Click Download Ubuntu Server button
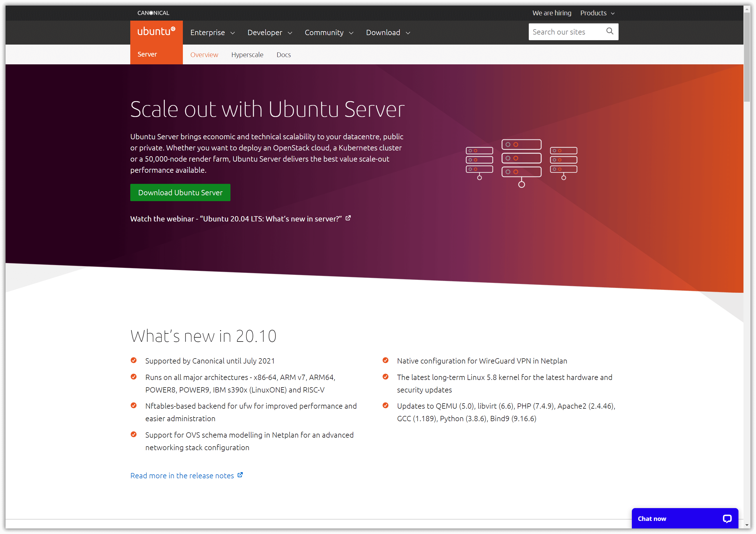This screenshot has height=534, width=756. pyautogui.click(x=180, y=192)
